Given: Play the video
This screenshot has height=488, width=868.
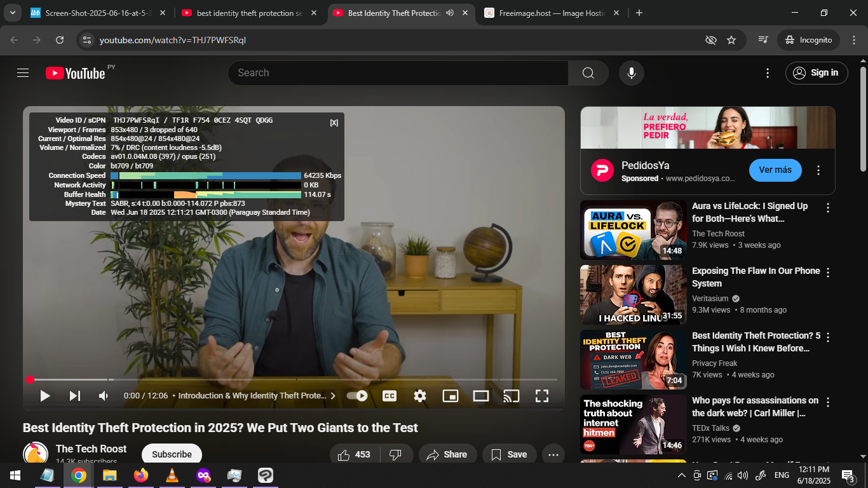Looking at the screenshot, I should click(x=44, y=396).
